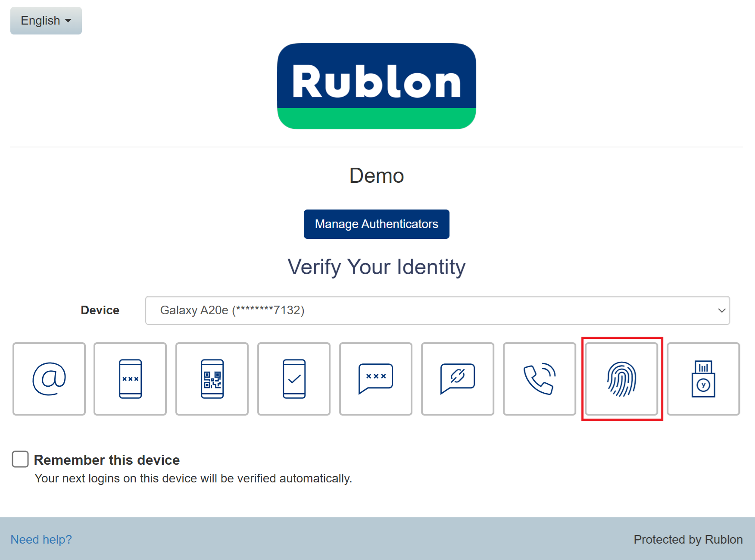This screenshot has width=755, height=560.
Task: Open the Need help? link
Action: coord(41,539)
